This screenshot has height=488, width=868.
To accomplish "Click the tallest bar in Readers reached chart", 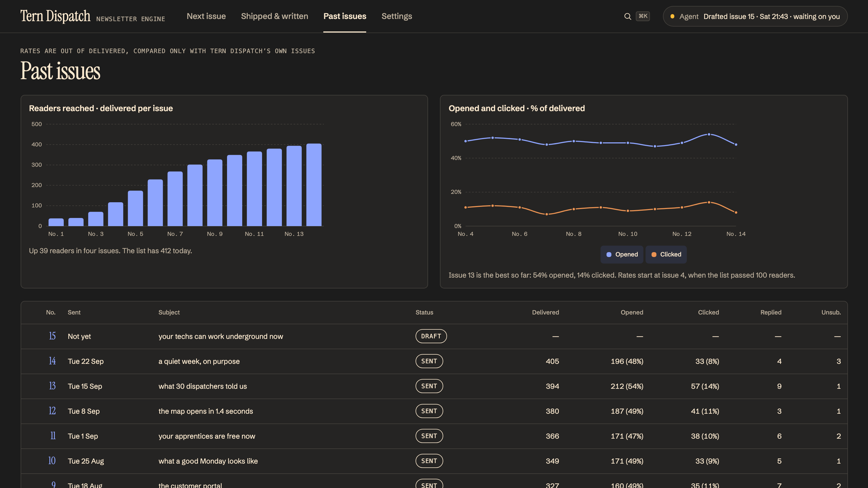I will [314, 185].
